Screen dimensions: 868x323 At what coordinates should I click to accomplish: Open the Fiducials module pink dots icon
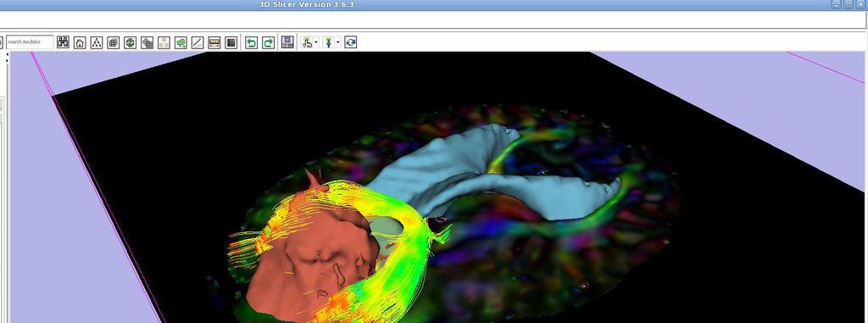(164, 42)
